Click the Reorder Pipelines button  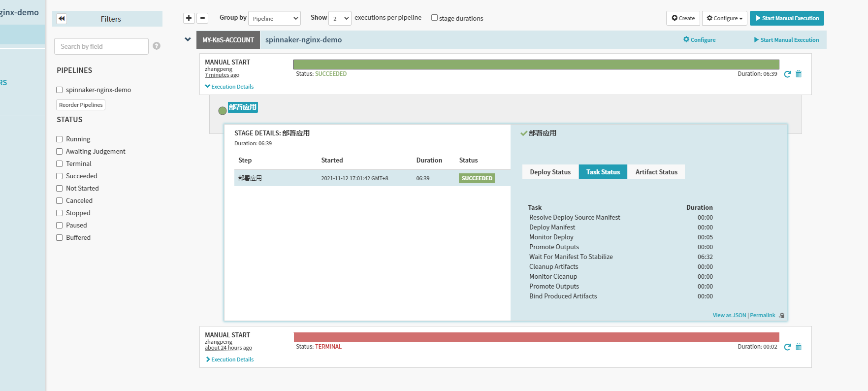(81, 105)
